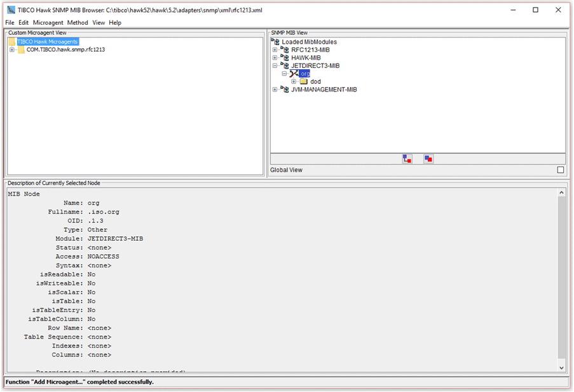
Task: Open the View menu
Action: pyautogui.click(x=99, y=23)
